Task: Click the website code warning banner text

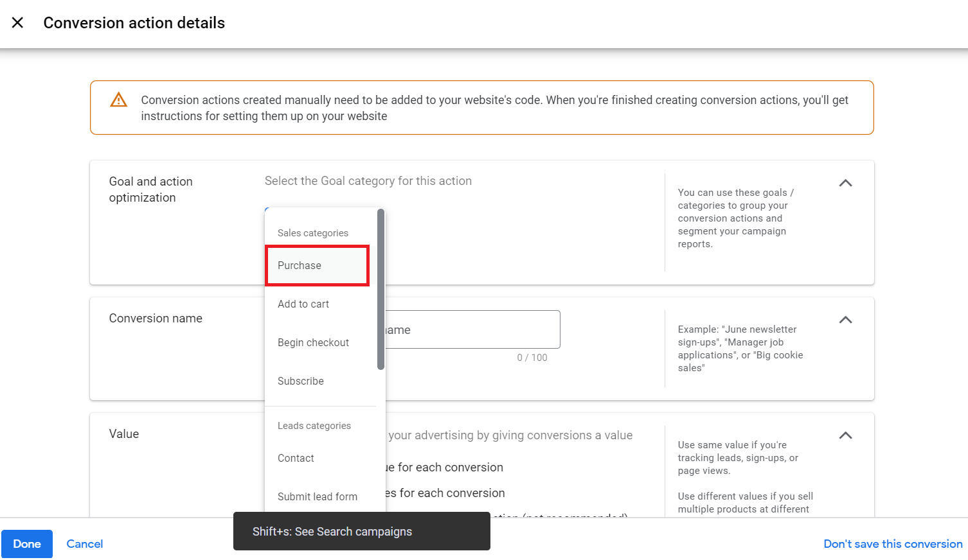Action: click(495, 108)
